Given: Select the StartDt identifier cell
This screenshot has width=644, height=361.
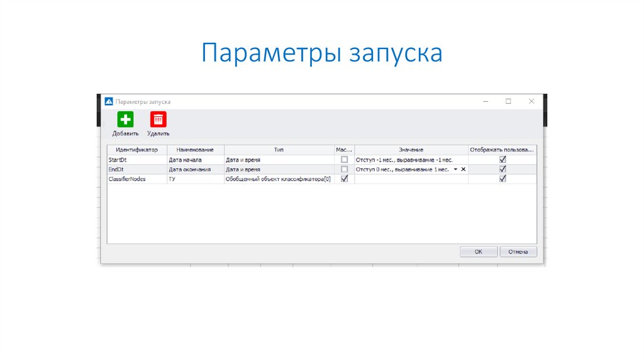Looking at the screenshot, I should click(x=136, y=160).
